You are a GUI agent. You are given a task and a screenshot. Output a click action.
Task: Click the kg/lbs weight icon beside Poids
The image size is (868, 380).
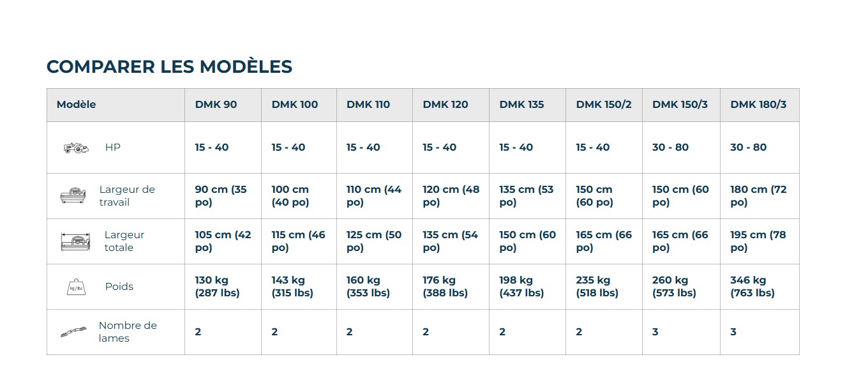pyautogui.click(x=77, y=287)
